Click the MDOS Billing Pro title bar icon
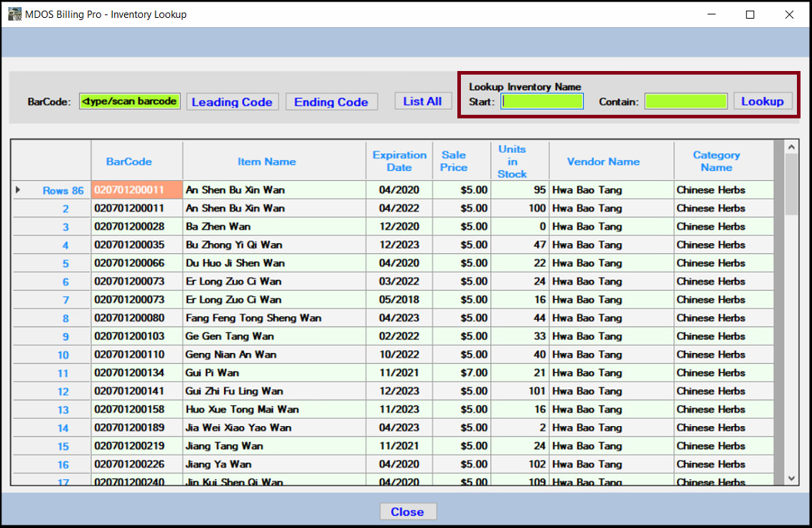812x528 pixels. tap(13, 14)
